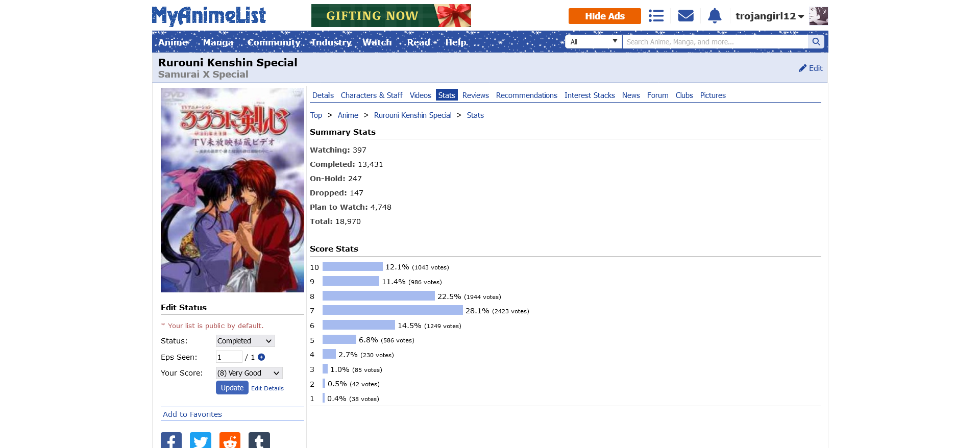The image size is (980, 448).
Task: Click the Watching: 397 stat
Action: pyautogui.click(x=338, y=150)
